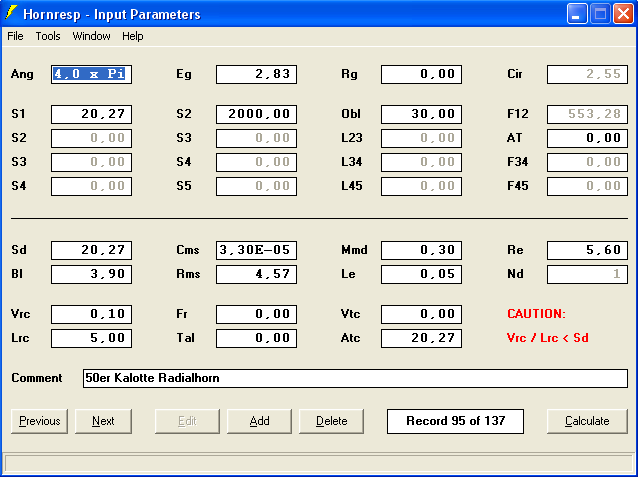Minimize the Hornresp window
This screenshot has width=638, height=477.
(577, 14)
